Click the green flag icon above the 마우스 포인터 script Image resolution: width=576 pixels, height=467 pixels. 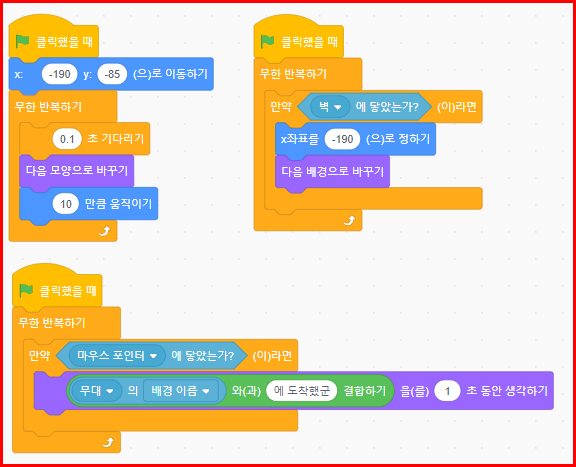26,291
